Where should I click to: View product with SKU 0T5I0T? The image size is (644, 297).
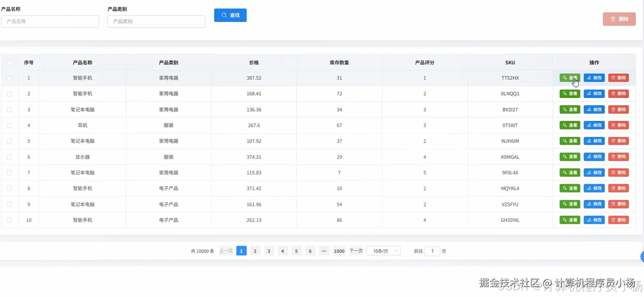pos(570,125)
